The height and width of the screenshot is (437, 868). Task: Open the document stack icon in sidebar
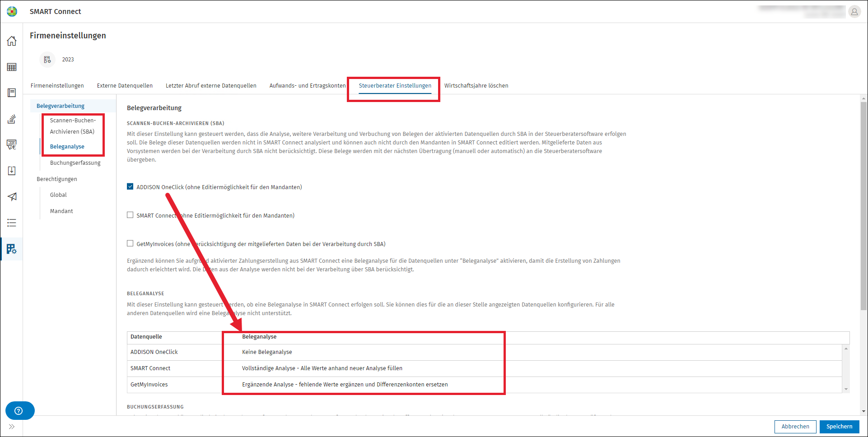[12, 119]
